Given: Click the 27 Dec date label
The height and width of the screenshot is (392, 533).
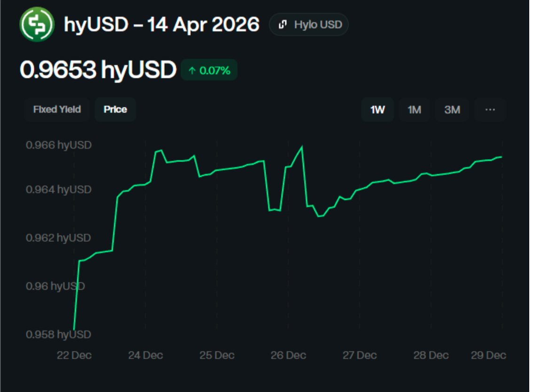Looking at the screenshot, I should click(x=360, y=355).
